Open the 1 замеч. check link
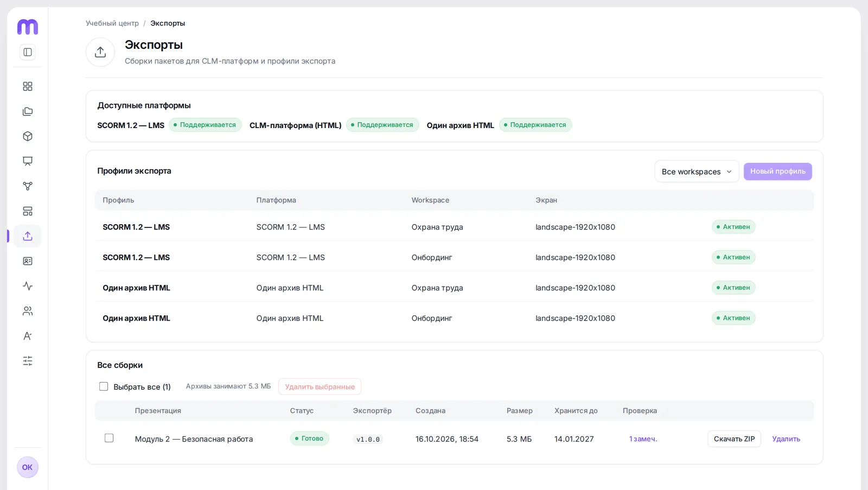 643,439
